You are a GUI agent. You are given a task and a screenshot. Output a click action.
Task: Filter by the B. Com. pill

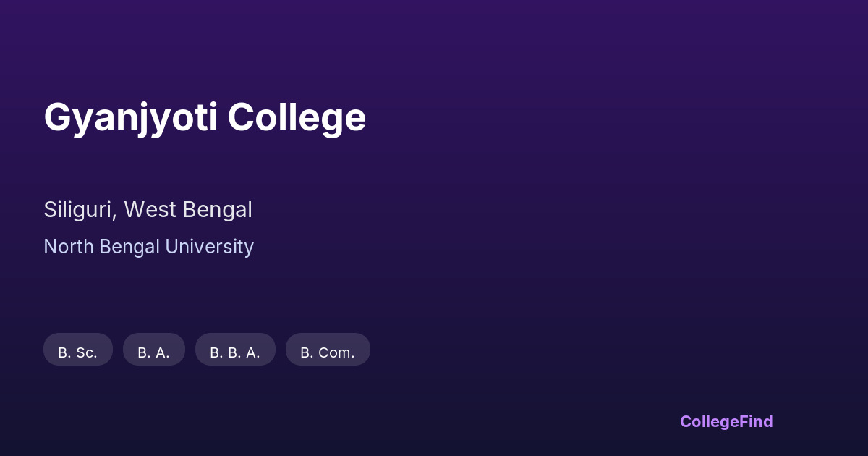328,350
